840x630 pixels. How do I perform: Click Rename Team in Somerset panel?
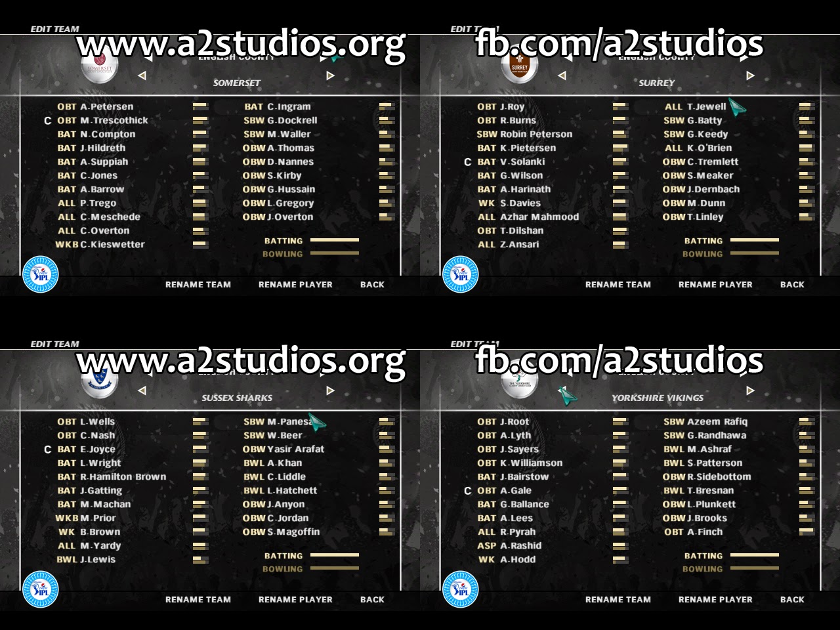point(198,284)
